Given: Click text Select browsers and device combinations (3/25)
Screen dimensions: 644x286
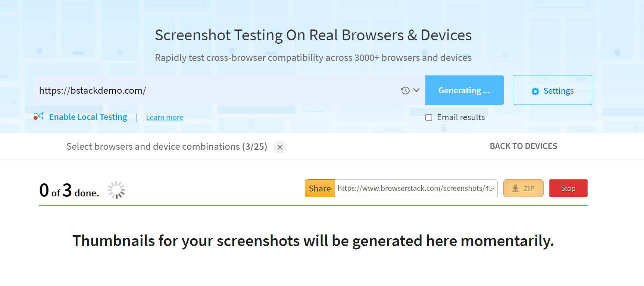Looking at the screenshot, I should click(x=167, y=146).
